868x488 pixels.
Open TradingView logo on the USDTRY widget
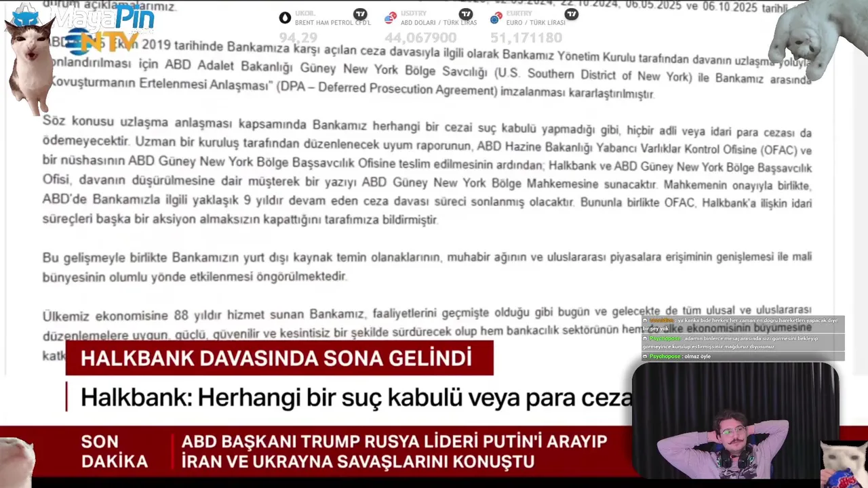pos(466,14)
